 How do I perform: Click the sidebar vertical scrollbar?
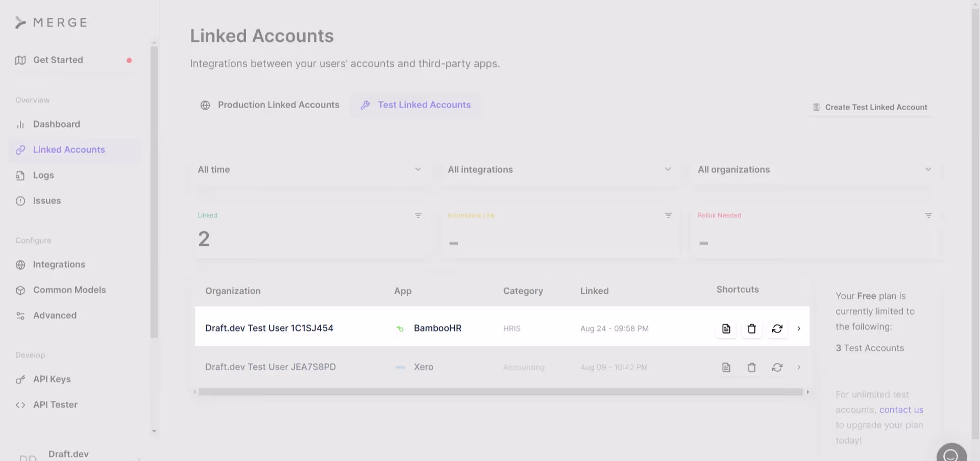coord(154,192)
